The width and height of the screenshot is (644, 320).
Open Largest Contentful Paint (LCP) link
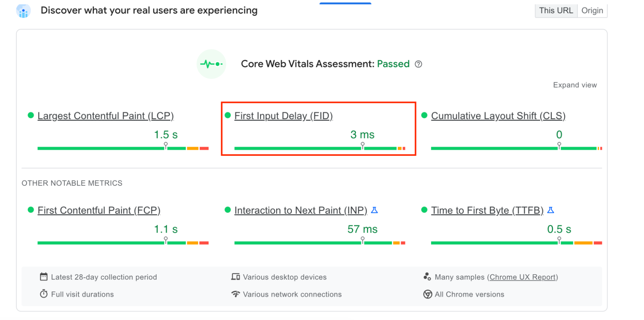105,116
